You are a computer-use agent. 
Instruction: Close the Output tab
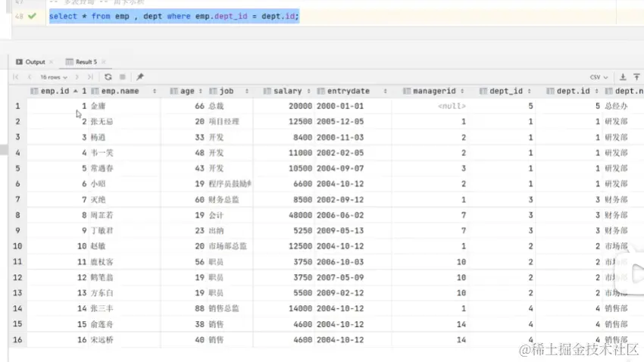pyautogui.click(x=52, y=62)
